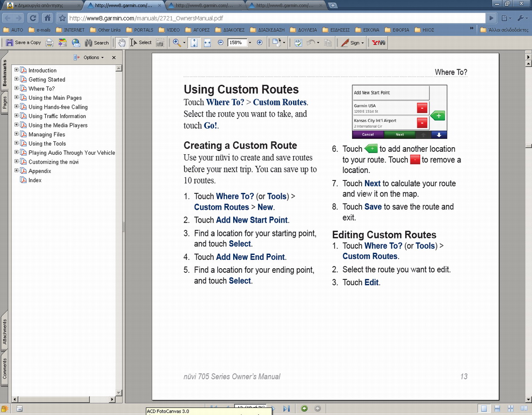Screen dimensions: 532x415
Task: Open the AUTO bookmarks folder
Action: pyautogui.click(x=13, y=30)
